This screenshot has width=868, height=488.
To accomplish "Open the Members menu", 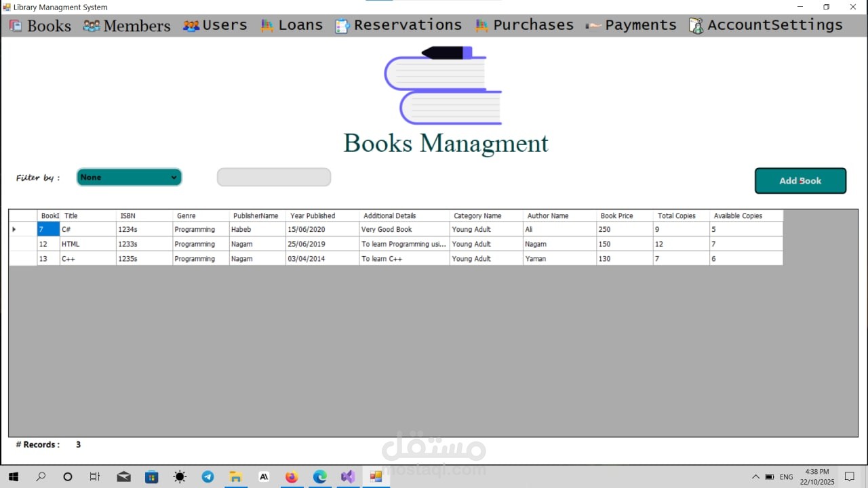I will coord(127,26).
